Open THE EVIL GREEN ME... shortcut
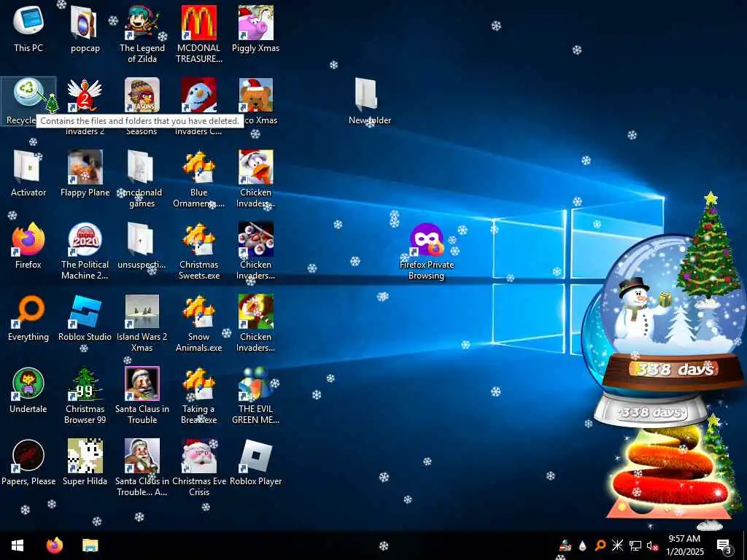The width and height of the screenshot is (747, 560). (256, 394)
